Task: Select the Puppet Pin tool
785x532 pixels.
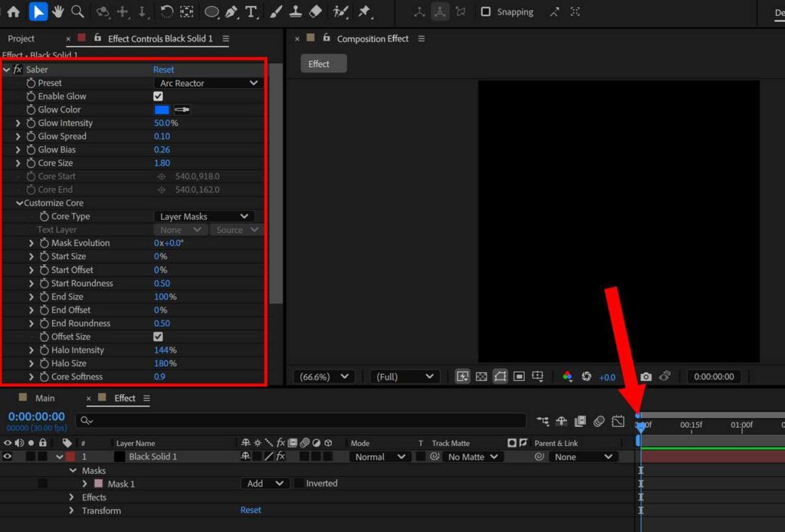Action: click(x=365, y=12)
